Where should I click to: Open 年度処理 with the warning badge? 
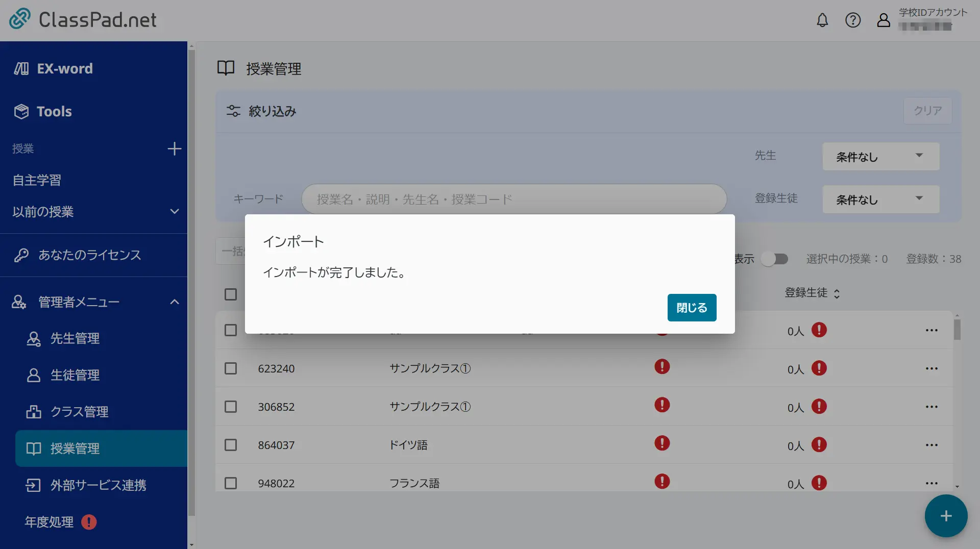point(48,522)
